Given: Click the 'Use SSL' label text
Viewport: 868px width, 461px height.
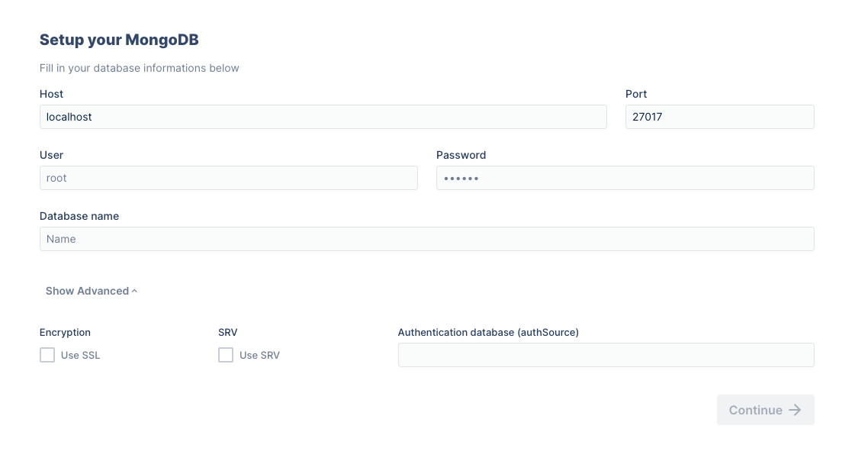Looking at the screenshot, I should click(80, 355).
